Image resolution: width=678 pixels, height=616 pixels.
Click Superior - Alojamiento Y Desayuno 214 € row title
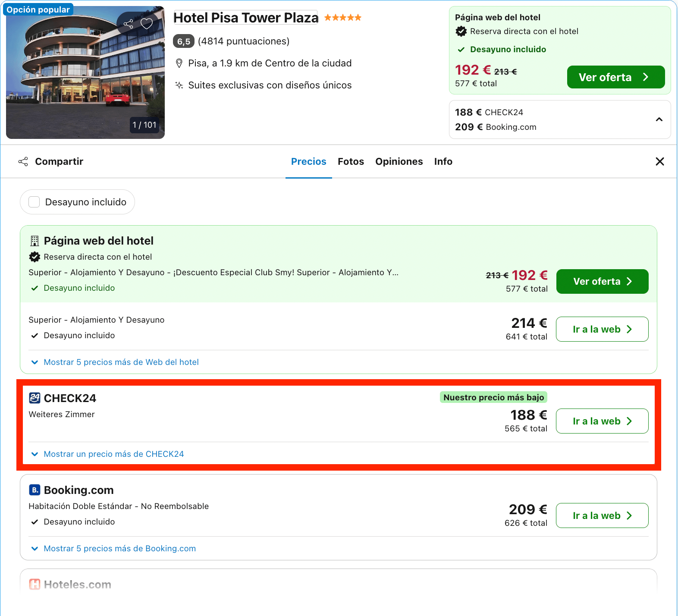tap(97, 320)
